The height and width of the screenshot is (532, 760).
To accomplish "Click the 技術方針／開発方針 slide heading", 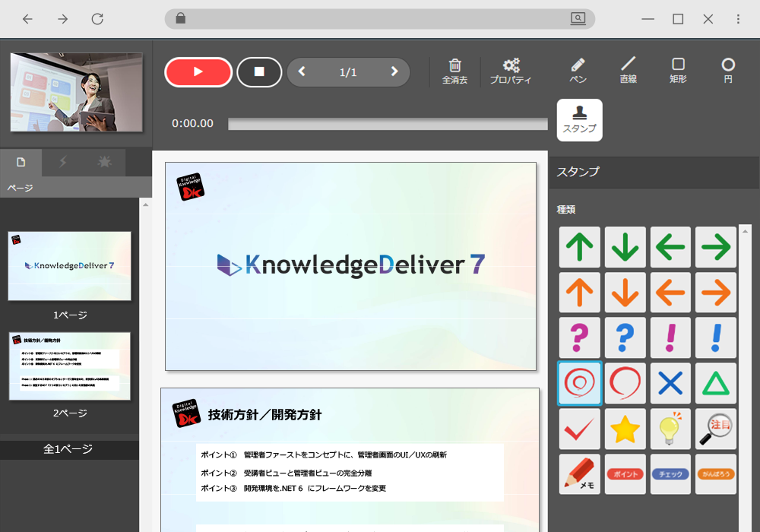I will point(264,415).
